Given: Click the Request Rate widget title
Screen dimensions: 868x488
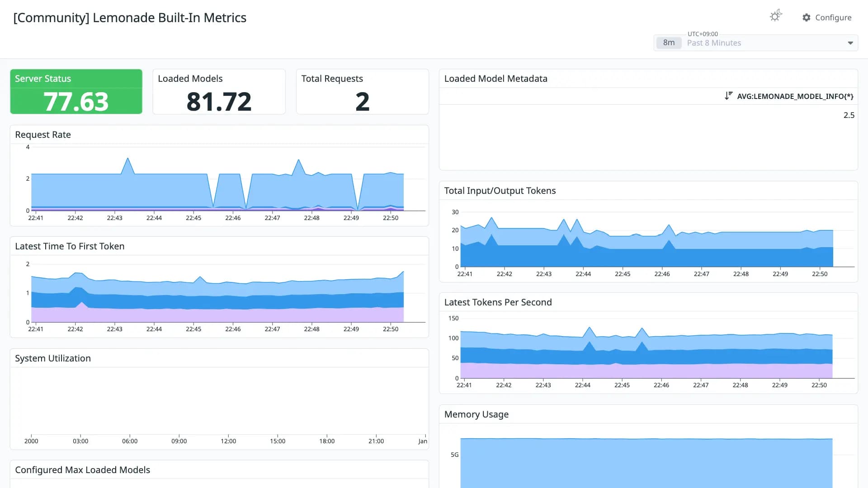Looking at the screenshot, I should pos(43,135).
